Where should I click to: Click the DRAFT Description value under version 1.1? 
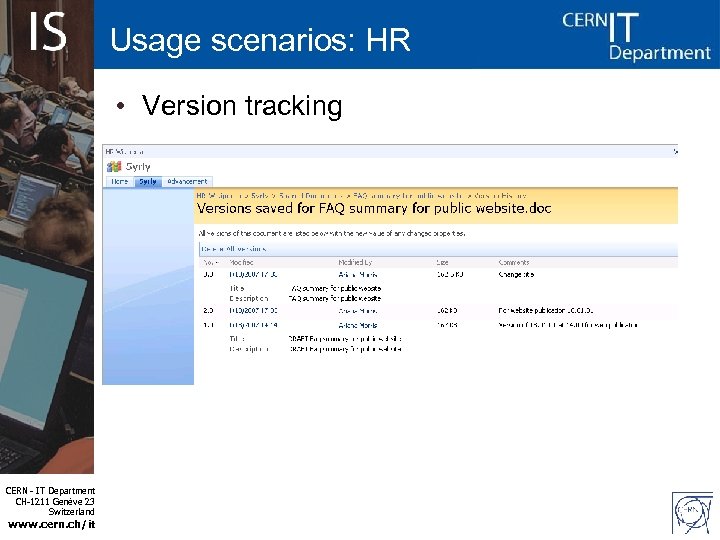click(345, 349)
